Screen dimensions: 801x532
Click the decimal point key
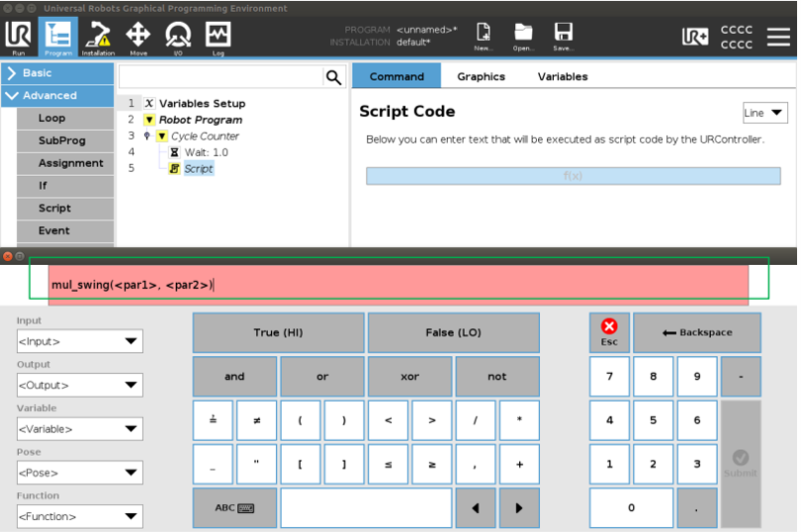(x=697, y=508)
